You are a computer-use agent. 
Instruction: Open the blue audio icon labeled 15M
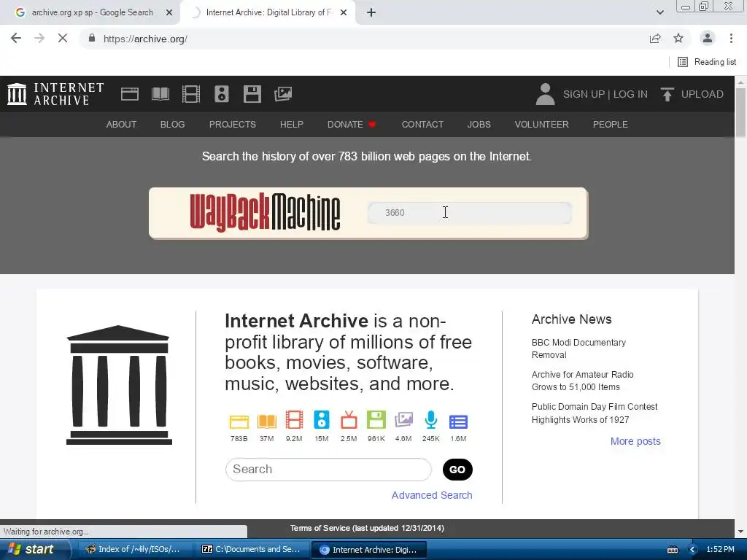[x=322, y=421]
